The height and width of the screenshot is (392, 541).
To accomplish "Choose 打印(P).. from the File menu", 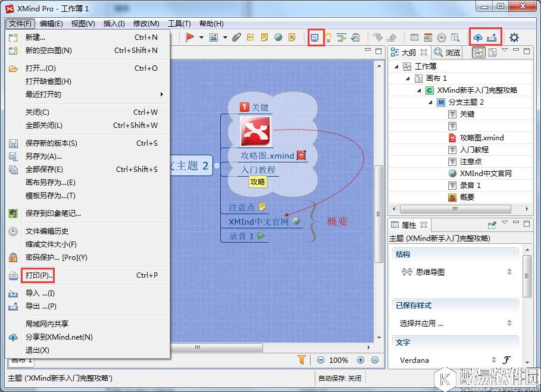I will pos(39,275).
